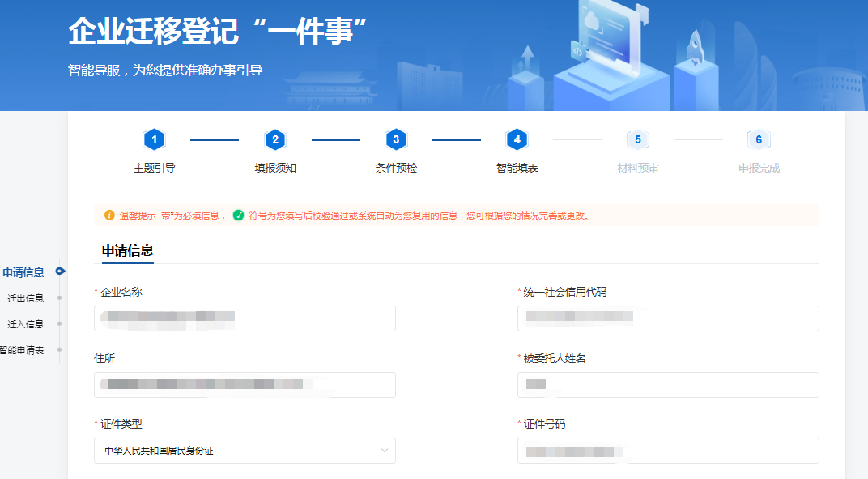Viewport: 868px width, 479px height.
Task: Click the green checkmark icon in tip bar
Action: point(238,216)
